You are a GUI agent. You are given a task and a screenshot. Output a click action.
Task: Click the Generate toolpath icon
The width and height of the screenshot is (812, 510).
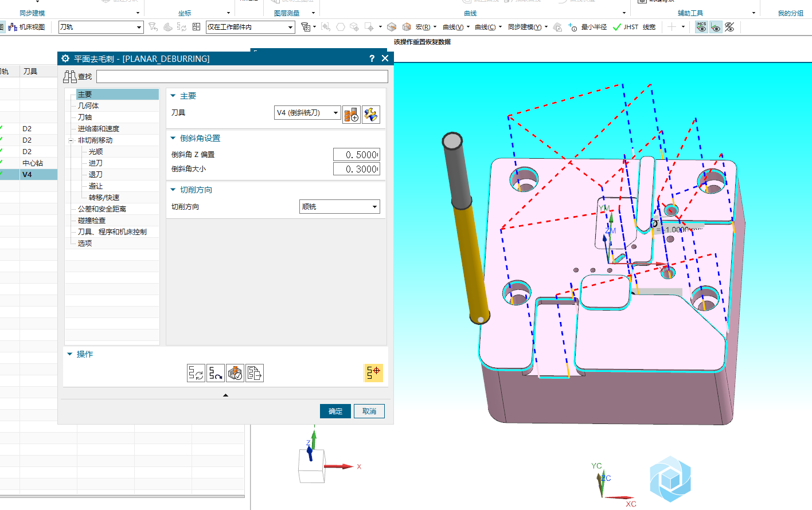[196, 373]
